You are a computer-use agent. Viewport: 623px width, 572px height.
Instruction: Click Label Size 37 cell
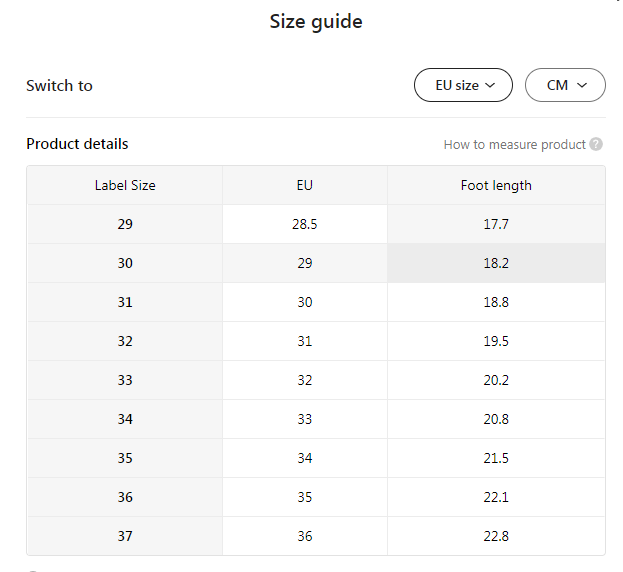pyautogui.click(x=125, y=536)
